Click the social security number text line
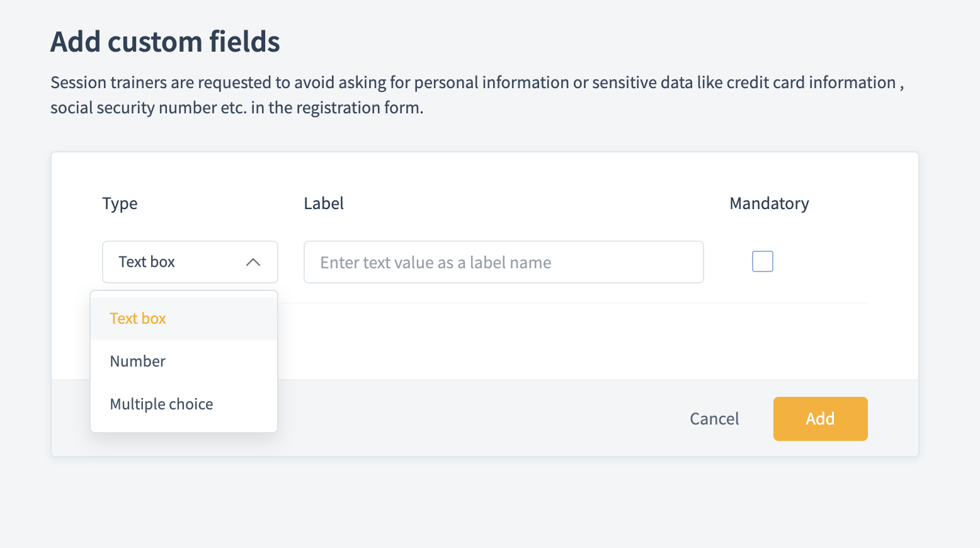This screenshot has height=548, width=980. click(134, 108)
